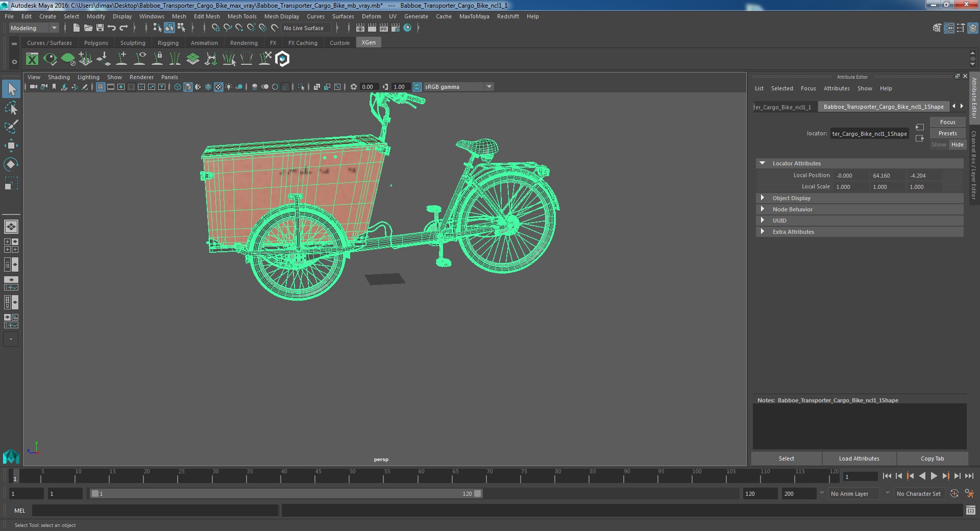
Task: Expand Node Behavior section
Action: [x=762, y=209]
